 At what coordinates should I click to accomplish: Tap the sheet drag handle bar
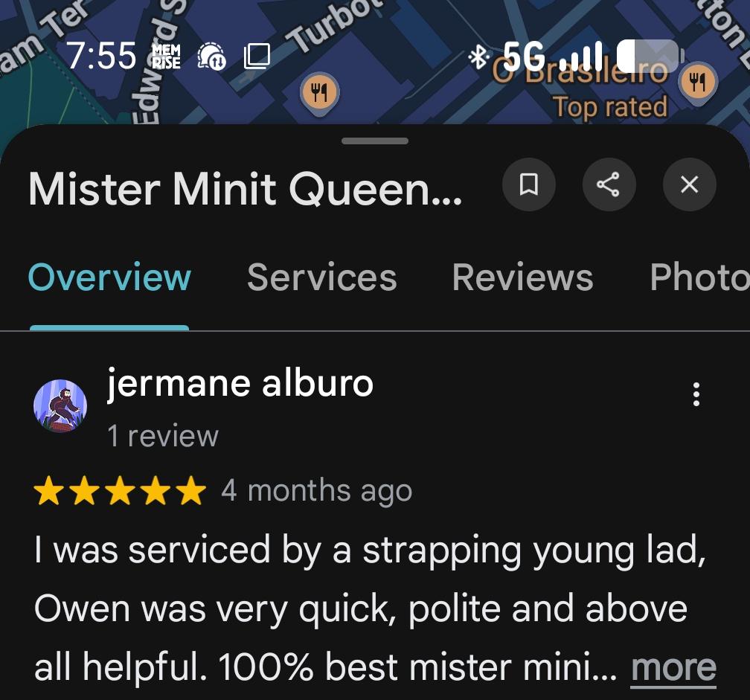click(x=375, y=141)
